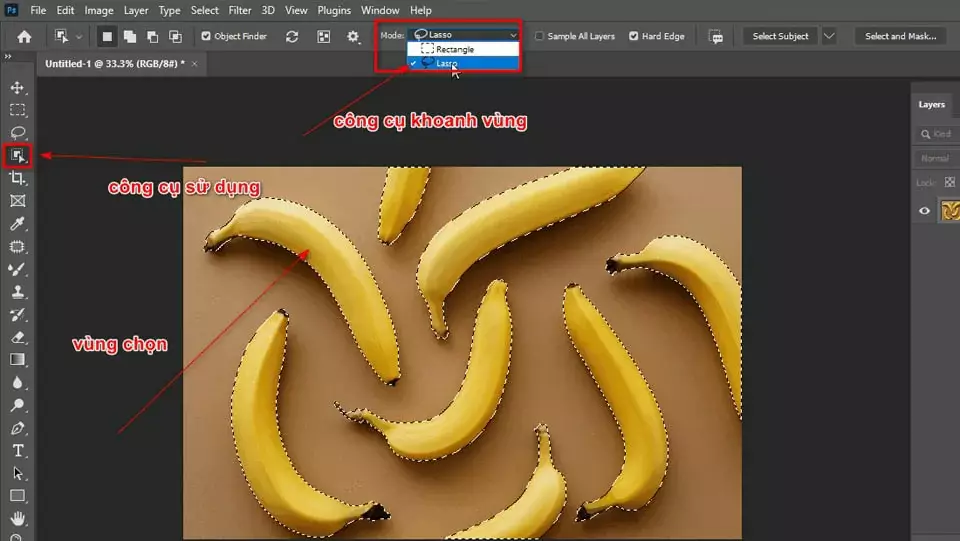Open the Select menu
Screen dimensions: 960x541
pyautogui.click(x=204, y=10)
